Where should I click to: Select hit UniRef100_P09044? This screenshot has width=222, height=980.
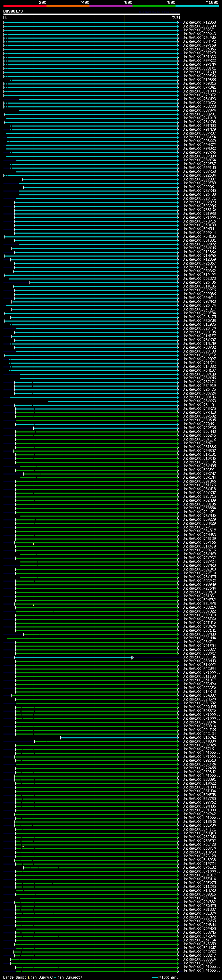[199, 233]
